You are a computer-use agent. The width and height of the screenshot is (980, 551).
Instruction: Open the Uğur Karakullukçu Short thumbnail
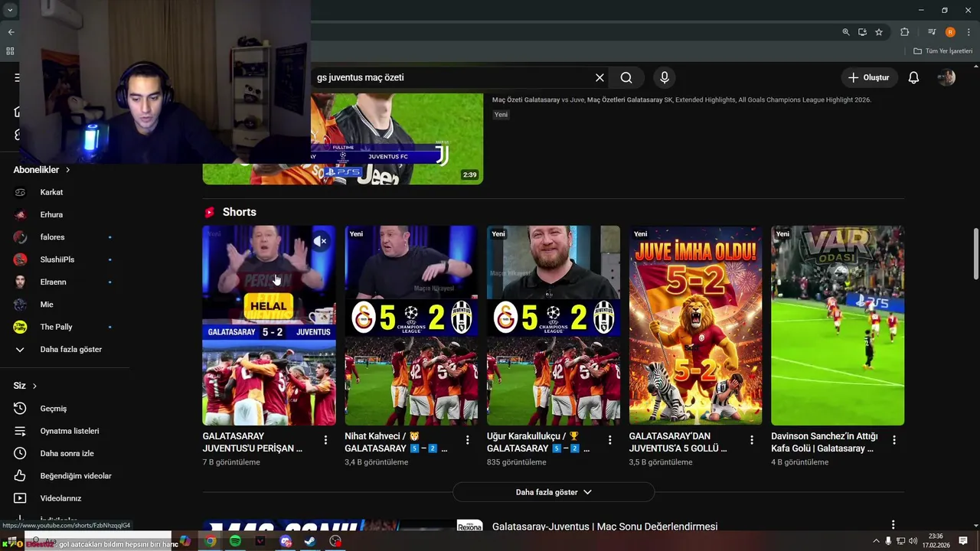pos(554,325)
